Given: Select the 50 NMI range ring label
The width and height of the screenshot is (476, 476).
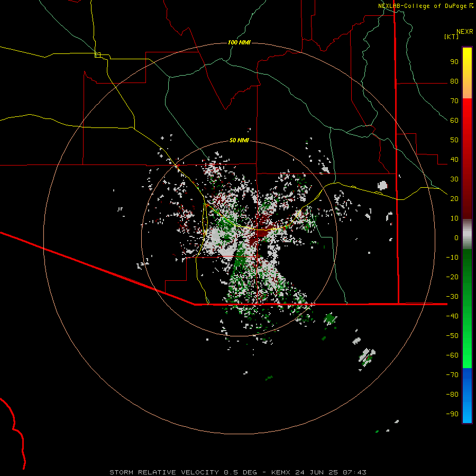Looking at the screenshot, I should (x=239, y=140).
